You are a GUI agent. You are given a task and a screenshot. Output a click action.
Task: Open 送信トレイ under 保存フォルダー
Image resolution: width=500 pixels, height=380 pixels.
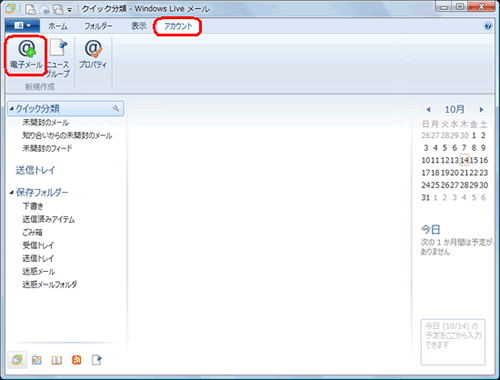[38, 258]
